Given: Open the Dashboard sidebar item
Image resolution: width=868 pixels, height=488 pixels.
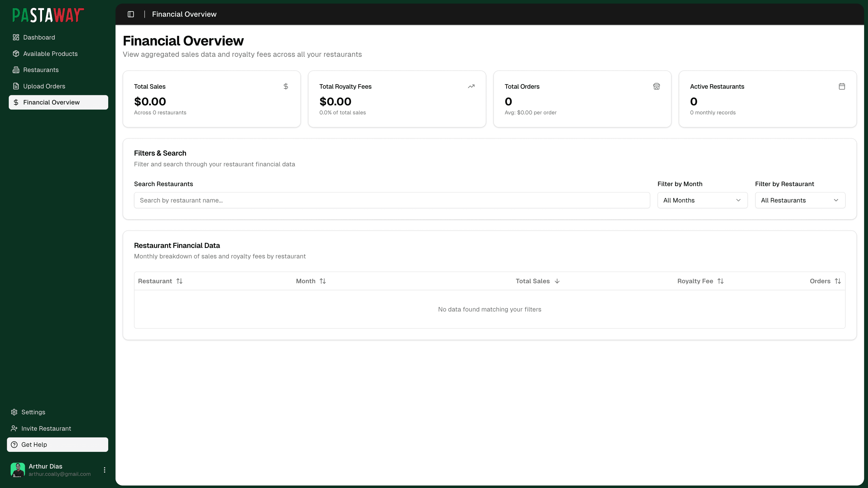Looking at the screenshot, I should click(39, 37).
